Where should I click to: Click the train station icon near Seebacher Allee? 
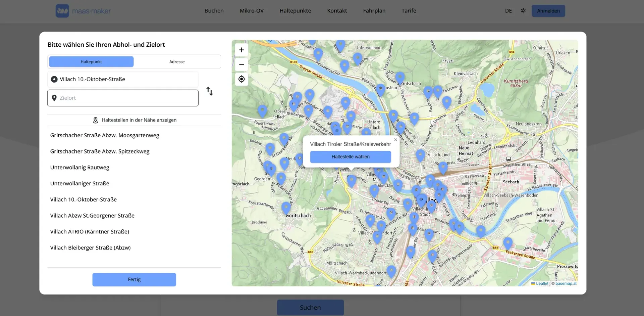pos(508,159)
